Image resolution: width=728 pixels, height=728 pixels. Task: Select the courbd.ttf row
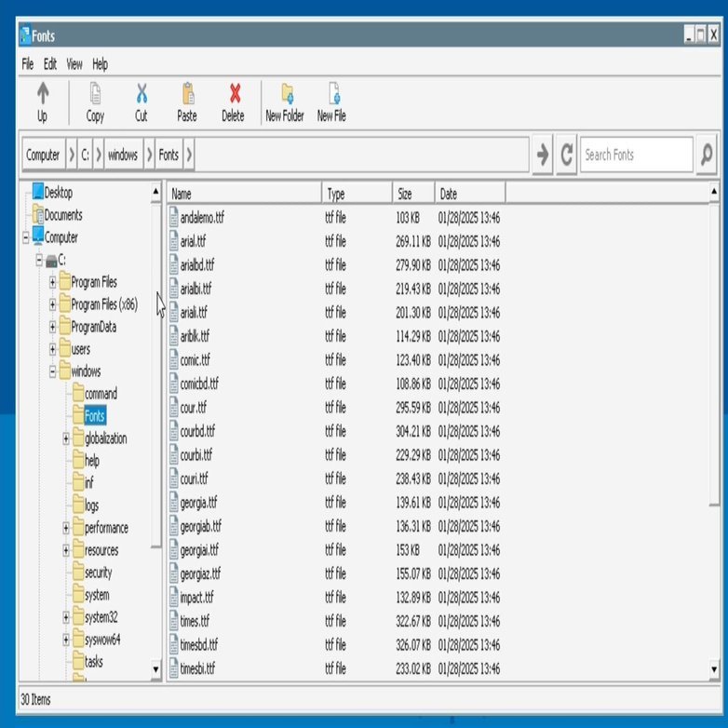(x=335, y=431)
